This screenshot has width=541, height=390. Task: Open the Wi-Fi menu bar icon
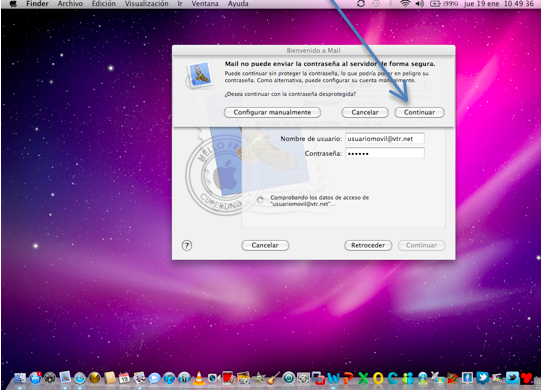click(405, 4)
